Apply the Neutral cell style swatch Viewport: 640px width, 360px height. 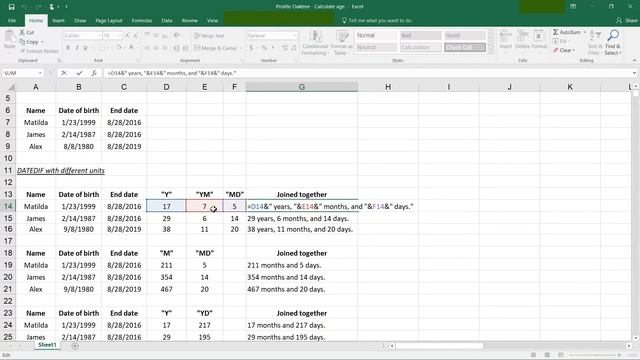pyautogui.click(x=376, y=47)
